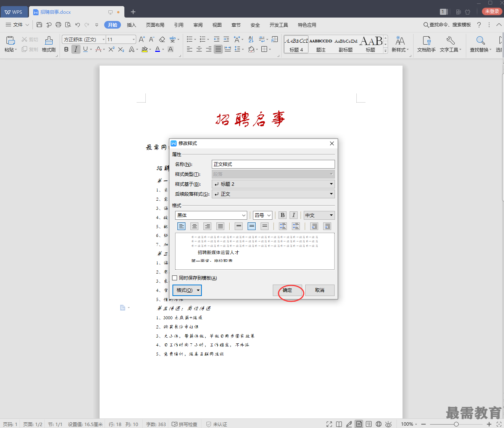Toggle Bold in Modify Style dialog
504x428 pixels.
click(x=283, y=215)
